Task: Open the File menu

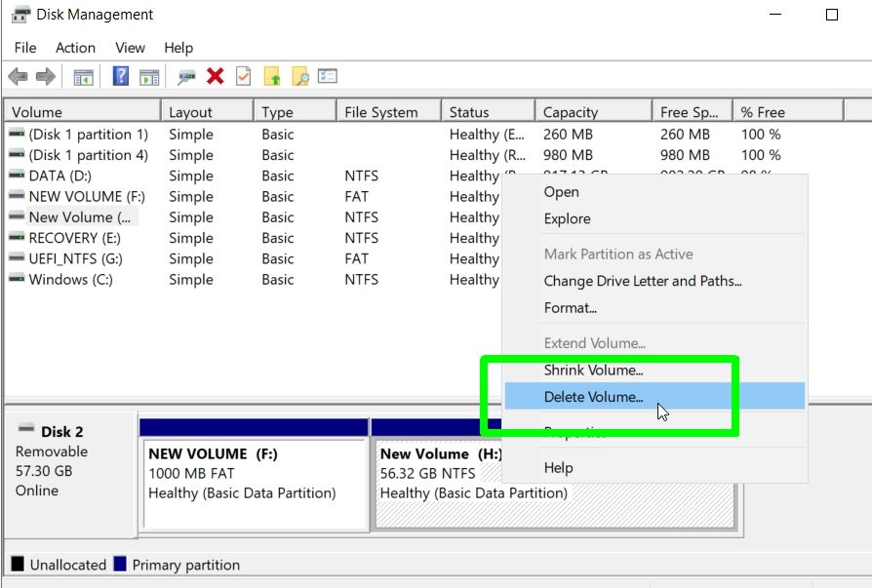Action: click(x=25, y=48)
